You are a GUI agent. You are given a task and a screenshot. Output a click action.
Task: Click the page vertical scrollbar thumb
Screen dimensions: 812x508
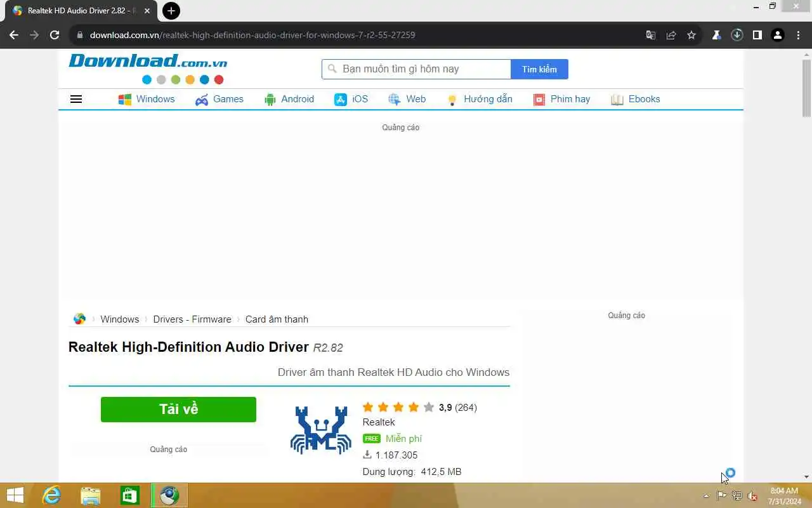[806, 89]
